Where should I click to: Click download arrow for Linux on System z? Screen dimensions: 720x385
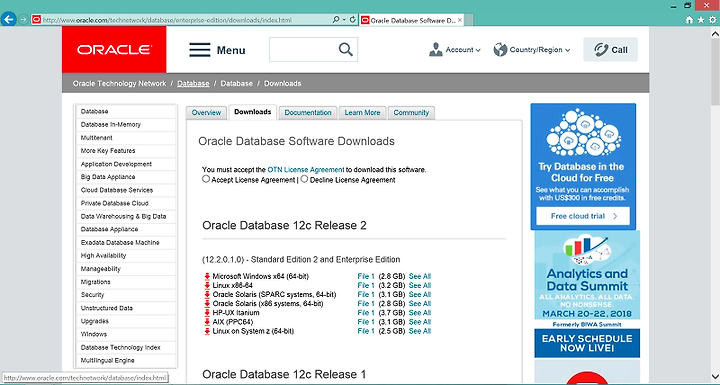[x=207, y=331]
